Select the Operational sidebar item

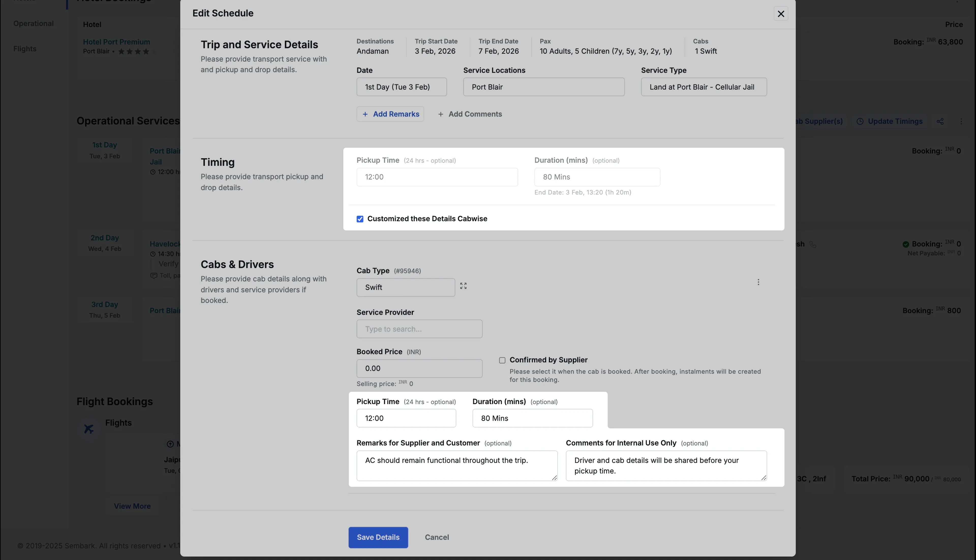[34, 23]
